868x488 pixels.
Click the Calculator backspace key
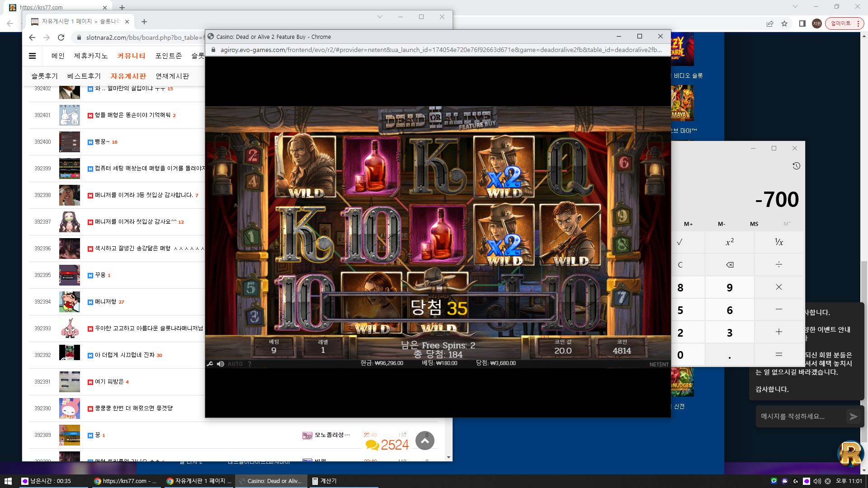730,265
